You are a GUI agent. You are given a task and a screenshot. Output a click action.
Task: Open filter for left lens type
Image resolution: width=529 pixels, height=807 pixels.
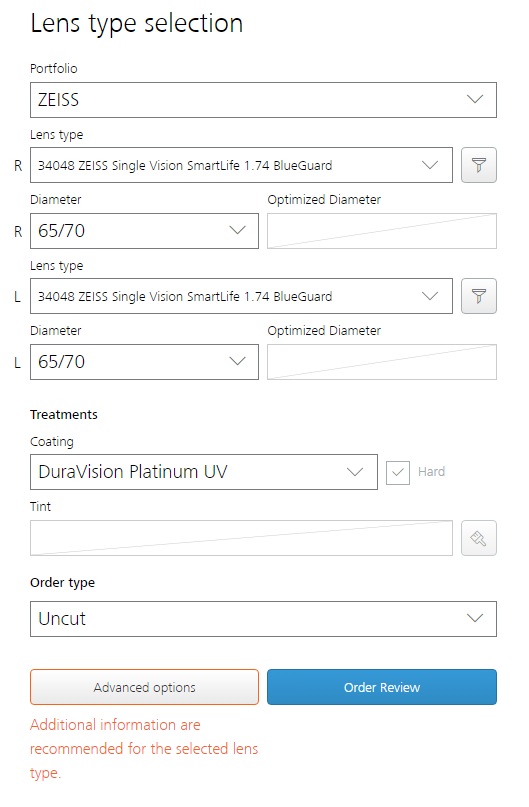click(x=479, y=296)
